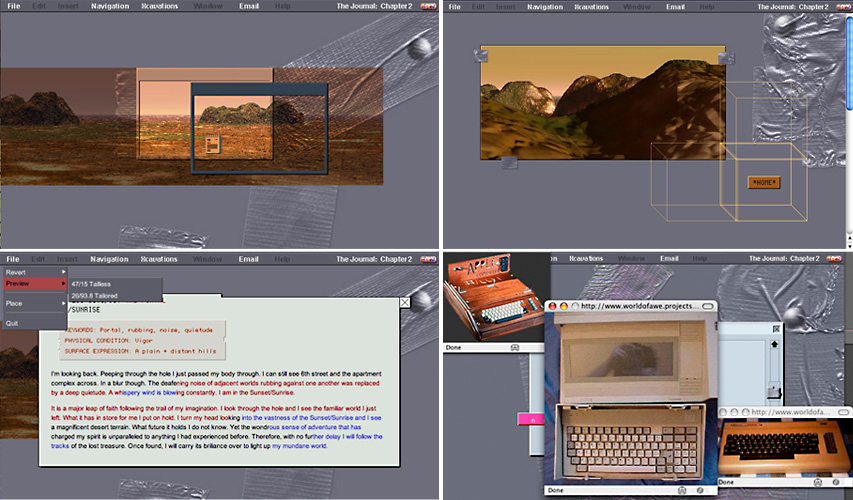Click the first status icon in the worldofawe.projects browser window

coord(682,490)
